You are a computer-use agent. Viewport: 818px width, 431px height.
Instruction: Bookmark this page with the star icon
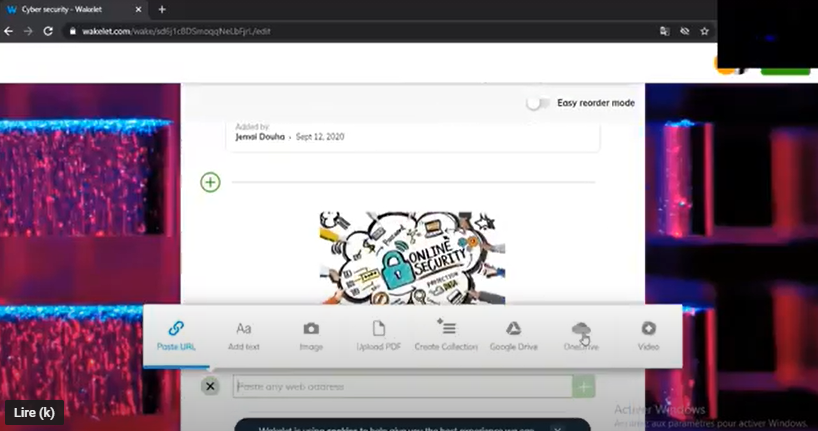[704, 31]
